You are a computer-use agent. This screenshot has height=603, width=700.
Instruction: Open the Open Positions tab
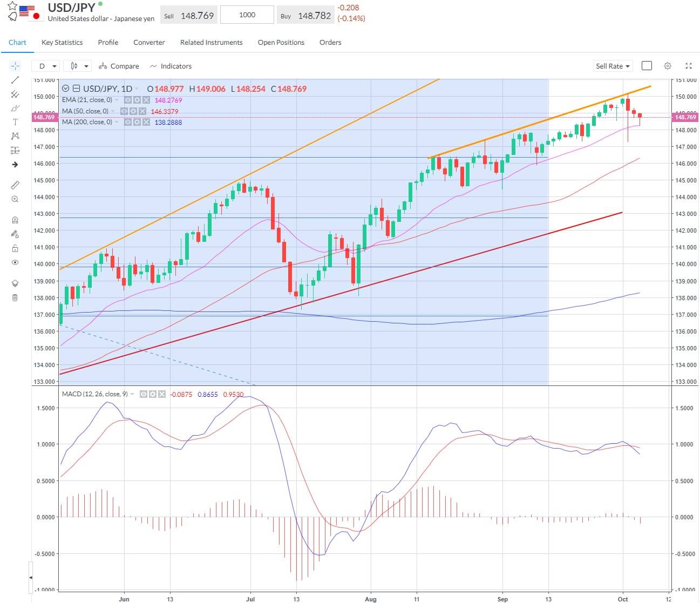[281, 42]
